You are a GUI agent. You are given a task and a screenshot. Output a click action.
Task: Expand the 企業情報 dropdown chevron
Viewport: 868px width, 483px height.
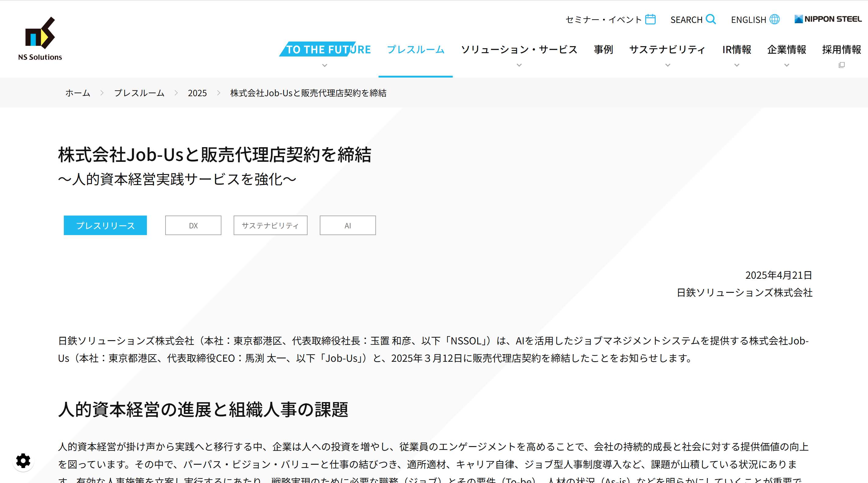point(786,65)
